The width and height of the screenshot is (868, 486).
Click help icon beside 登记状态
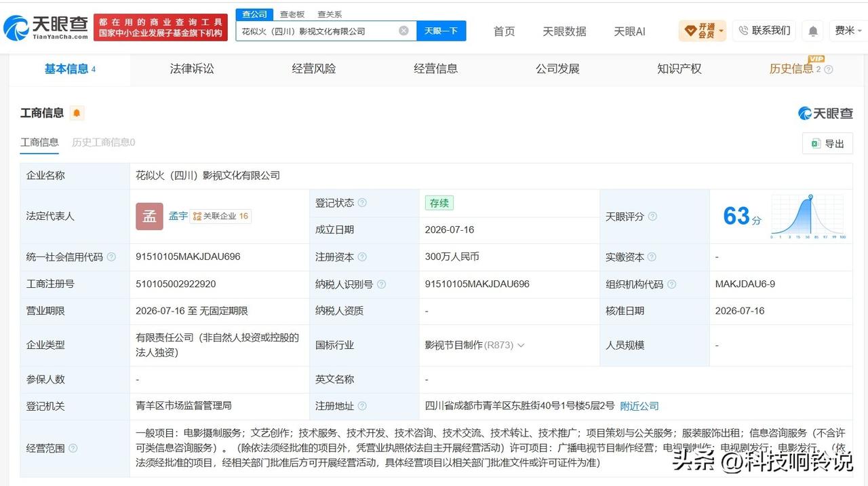point(362,203)
